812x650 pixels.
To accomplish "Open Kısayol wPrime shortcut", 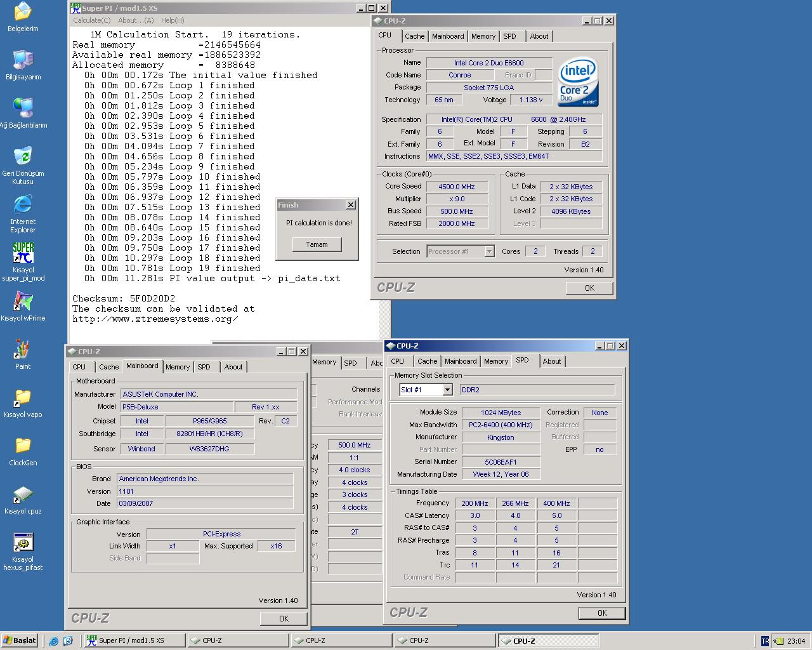I will pos(23,307).
